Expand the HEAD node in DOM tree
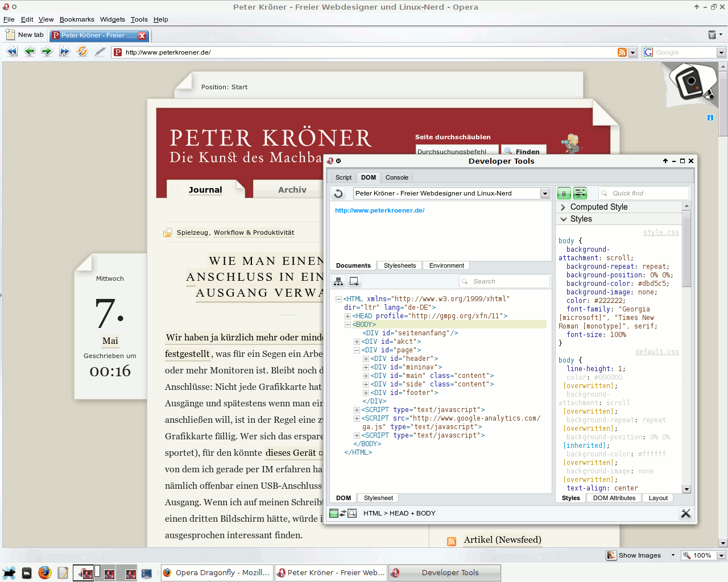 coord(348,316)
